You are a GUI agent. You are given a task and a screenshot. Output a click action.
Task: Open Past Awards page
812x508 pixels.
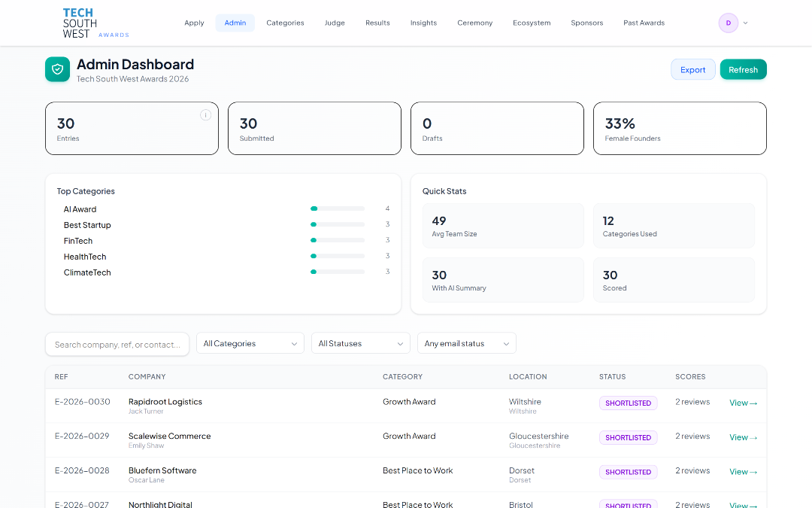[644, 23]
